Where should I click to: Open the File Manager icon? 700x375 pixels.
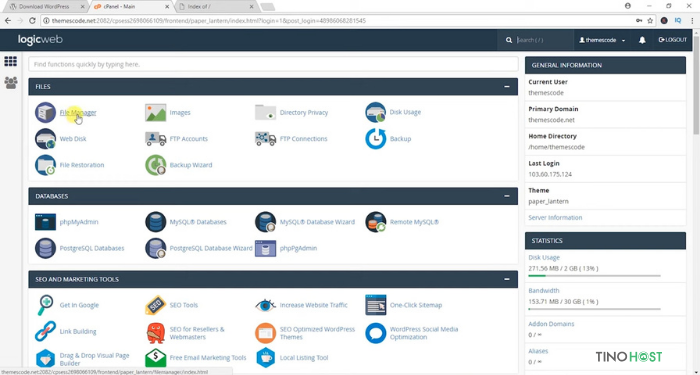[x=46, y=112]
